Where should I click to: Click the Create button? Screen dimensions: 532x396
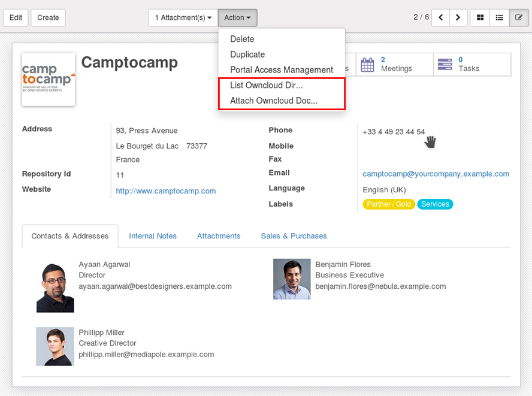(48, 17)
